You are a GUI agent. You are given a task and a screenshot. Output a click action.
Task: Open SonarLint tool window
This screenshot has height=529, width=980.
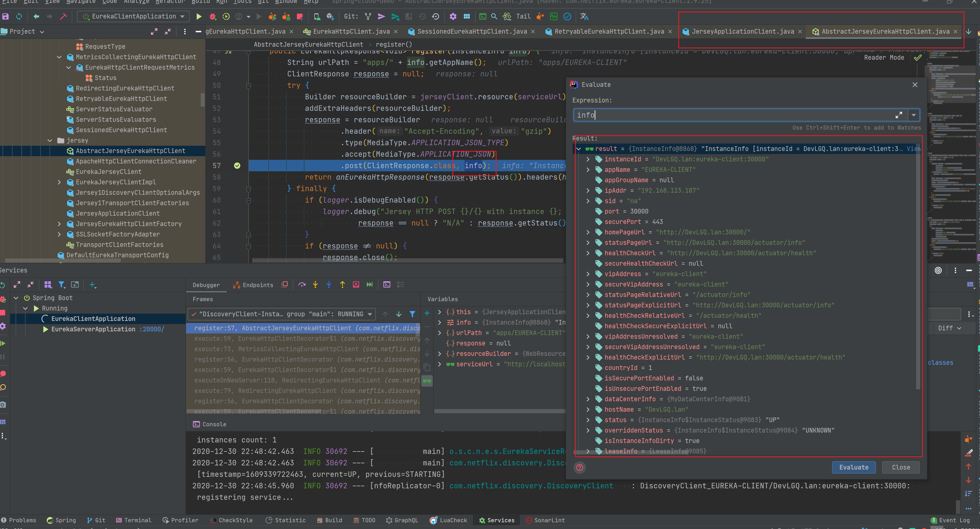545,520
